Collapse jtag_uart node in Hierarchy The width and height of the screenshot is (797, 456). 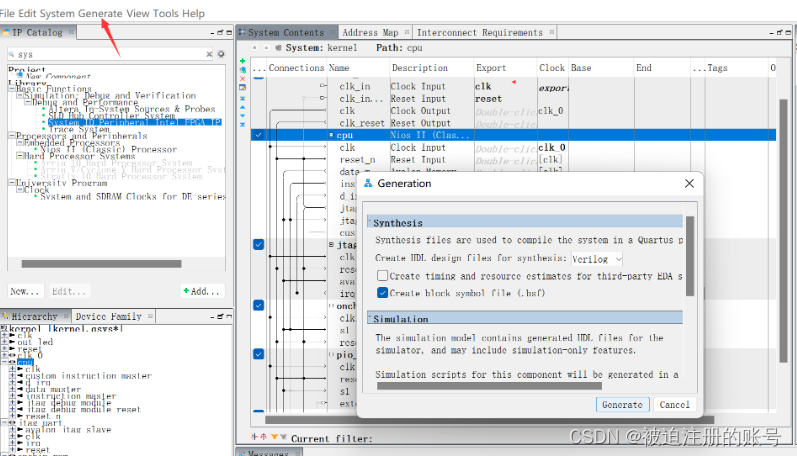pos(4,422)
